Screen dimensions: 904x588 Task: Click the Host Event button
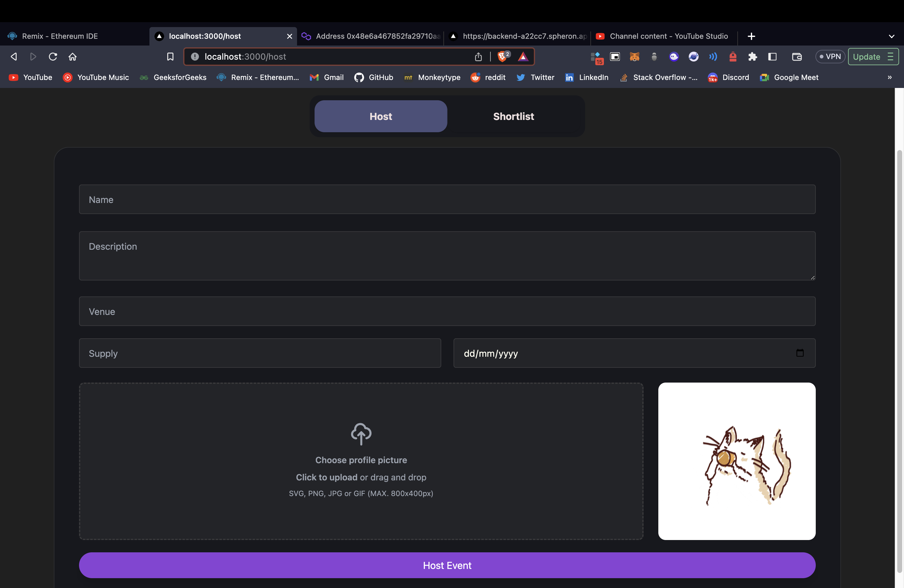tap(447, 565)
